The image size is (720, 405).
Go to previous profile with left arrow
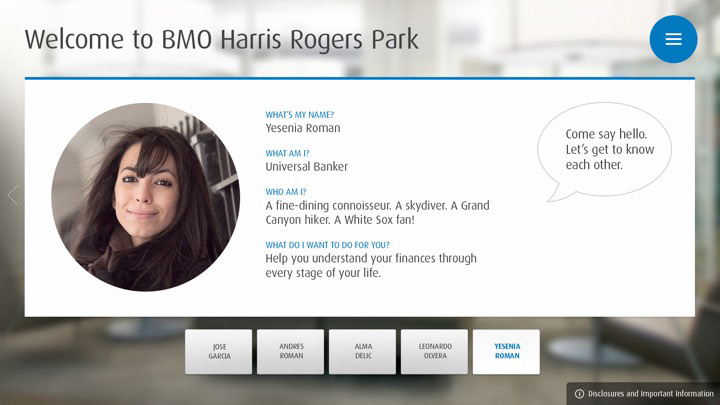pyautogui.click(x=12, y=195)
